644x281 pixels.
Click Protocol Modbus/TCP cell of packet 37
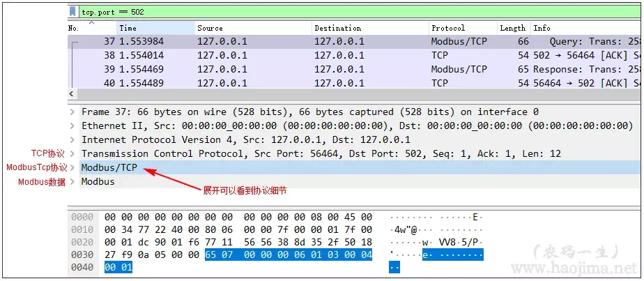(459, 42)
